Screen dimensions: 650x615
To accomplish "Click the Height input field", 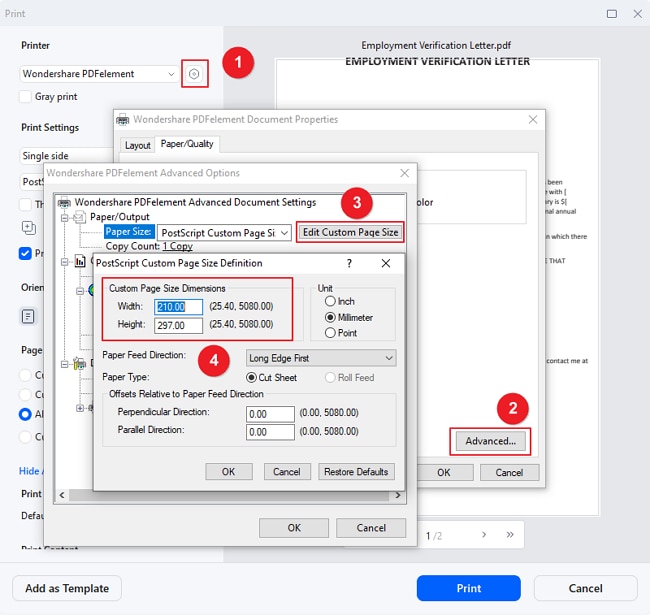I will click(178, 325).
